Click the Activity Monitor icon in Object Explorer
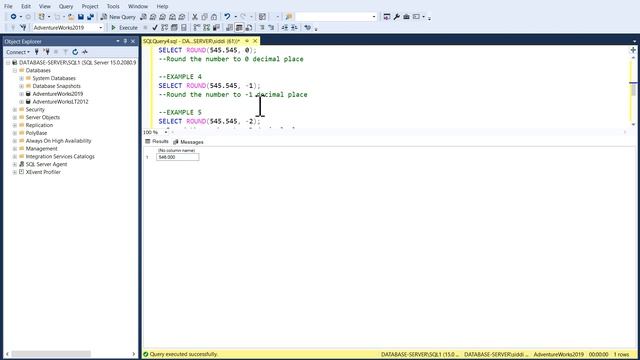The width and height of the screenshot is (640, 360). [x=85, y=52]
